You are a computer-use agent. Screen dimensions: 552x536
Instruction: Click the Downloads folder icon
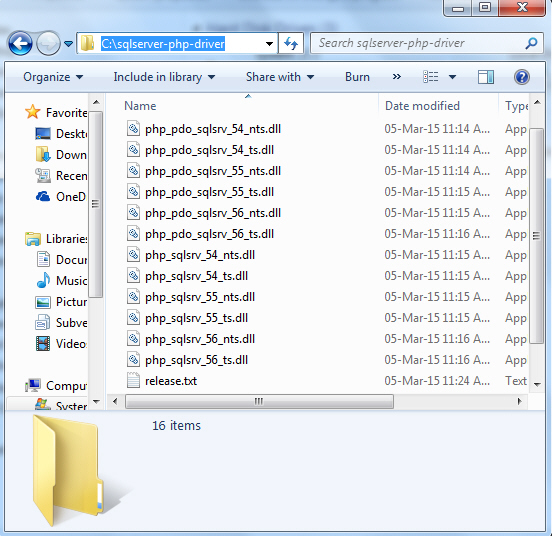43,155
